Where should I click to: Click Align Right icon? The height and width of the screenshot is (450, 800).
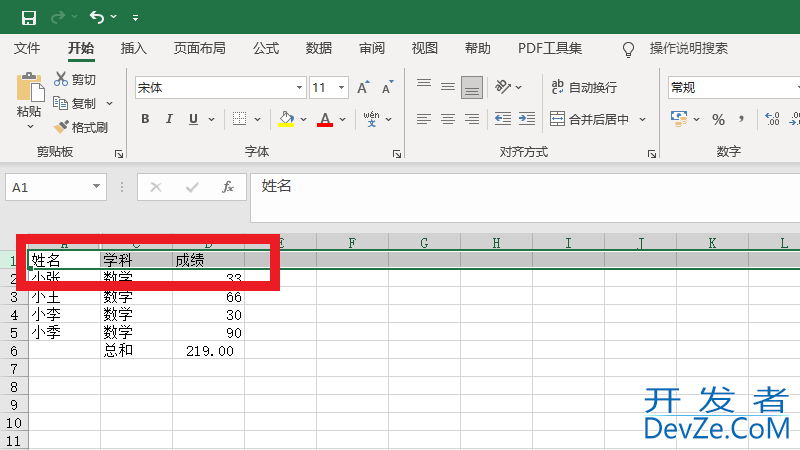pyautogui.click(x=472, y=119)
